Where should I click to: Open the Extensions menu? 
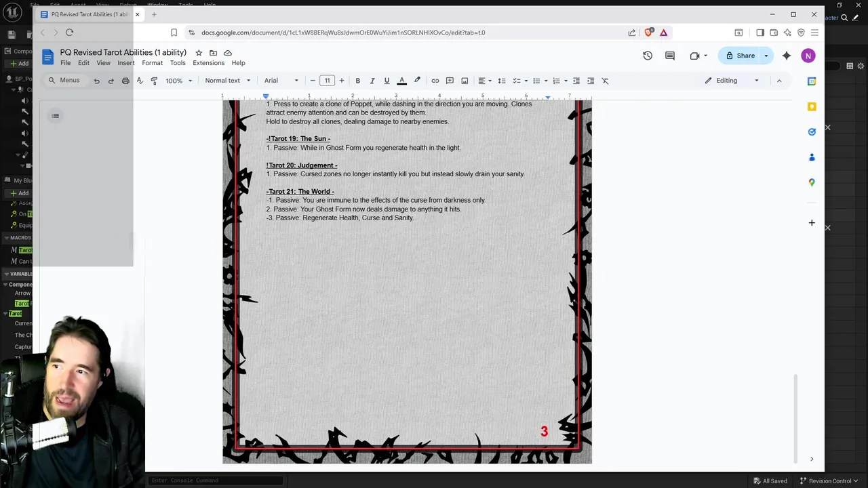(208, 63)
